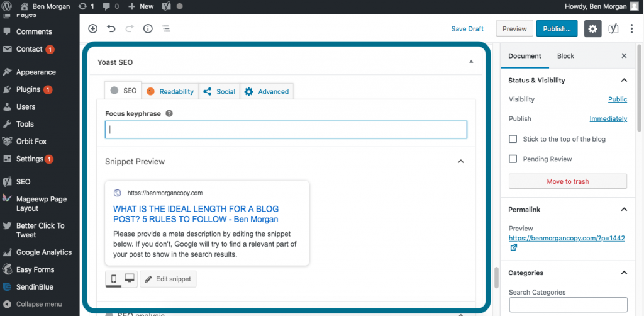Screen dimensions: 644x316
Task: Select mobile snippet preview mode
Action: pyautogui.click(x=114, y=279)
